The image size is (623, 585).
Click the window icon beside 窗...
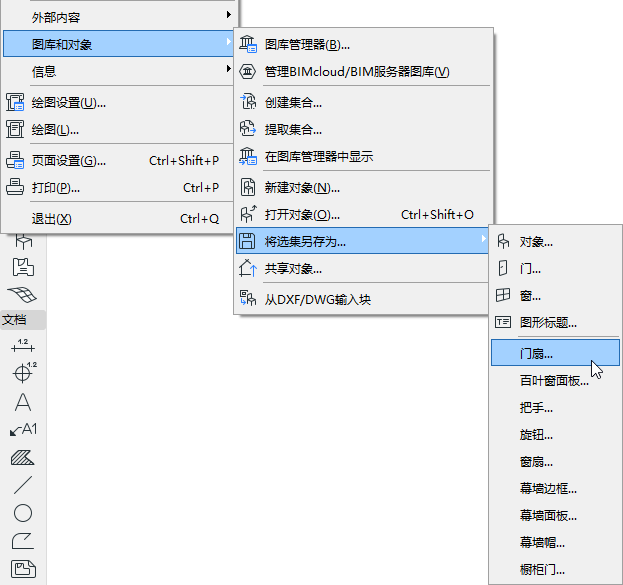503,295
